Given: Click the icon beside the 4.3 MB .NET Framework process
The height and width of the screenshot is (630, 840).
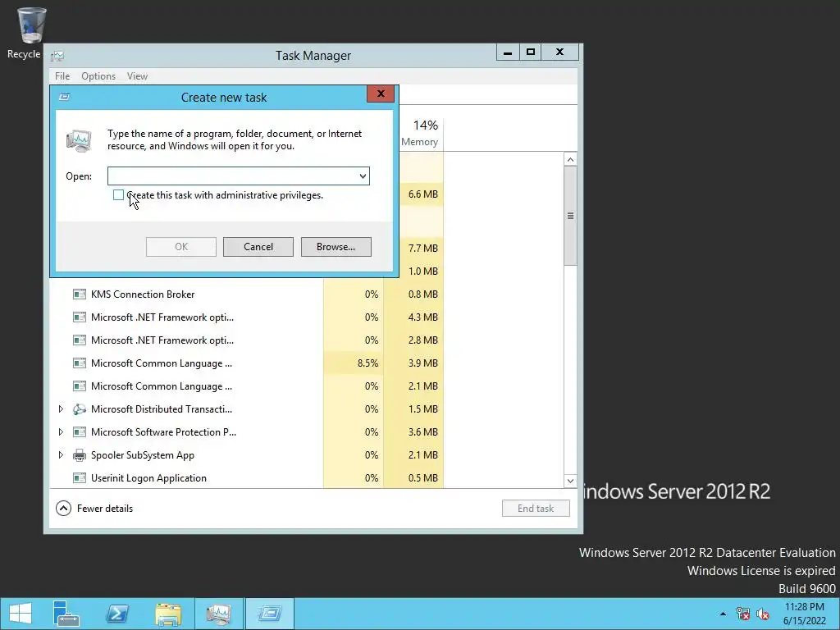Looking at the screenshot, I should click(80, 317).
